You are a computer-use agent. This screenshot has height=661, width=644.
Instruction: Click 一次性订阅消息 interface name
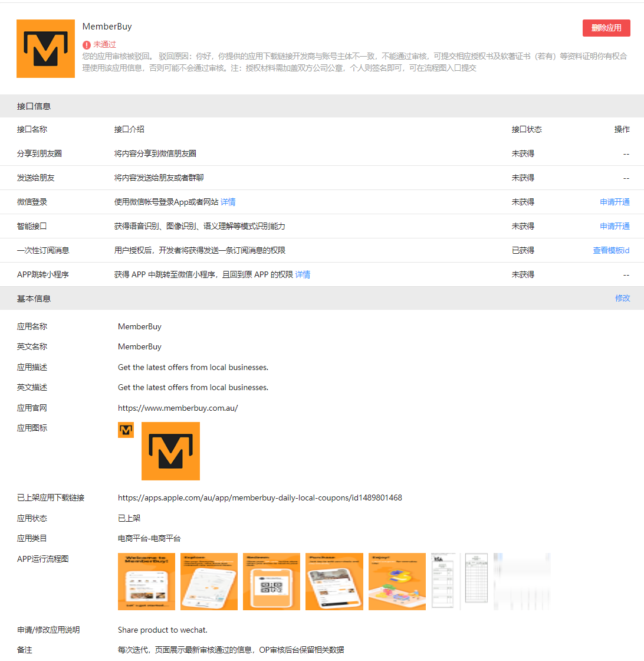point(43,250)
